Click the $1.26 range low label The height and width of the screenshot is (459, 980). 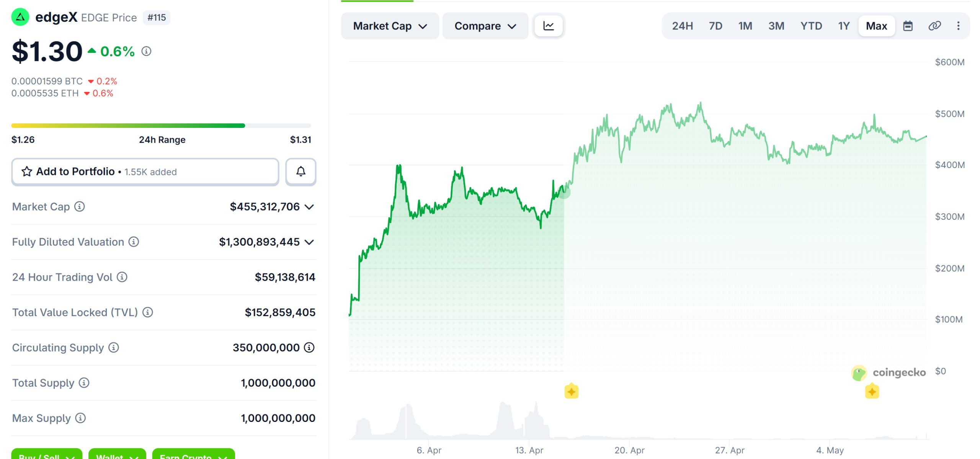[23, 140]
